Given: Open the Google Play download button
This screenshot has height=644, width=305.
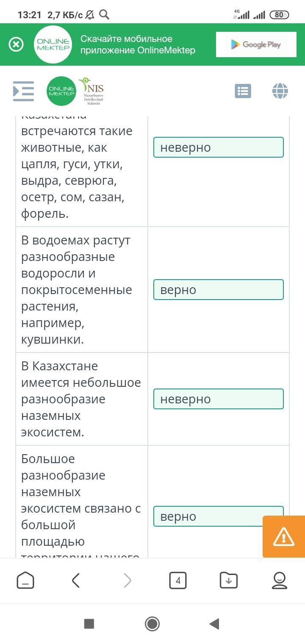Looking at the screenshot, I should click(255, 44).
